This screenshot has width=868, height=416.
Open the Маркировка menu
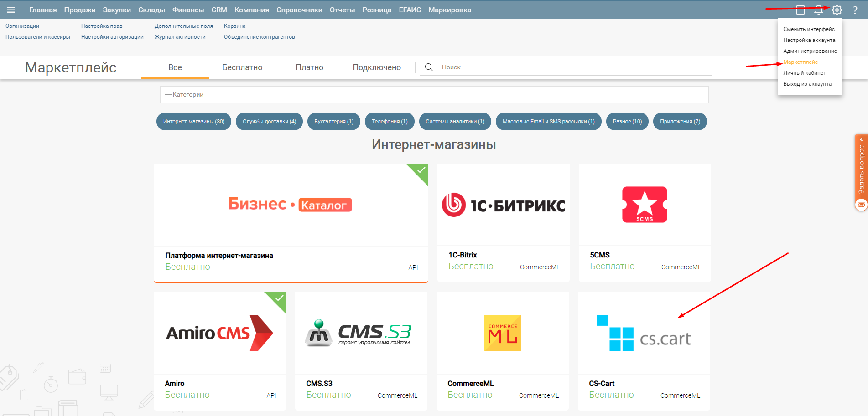tap(450, 10)
